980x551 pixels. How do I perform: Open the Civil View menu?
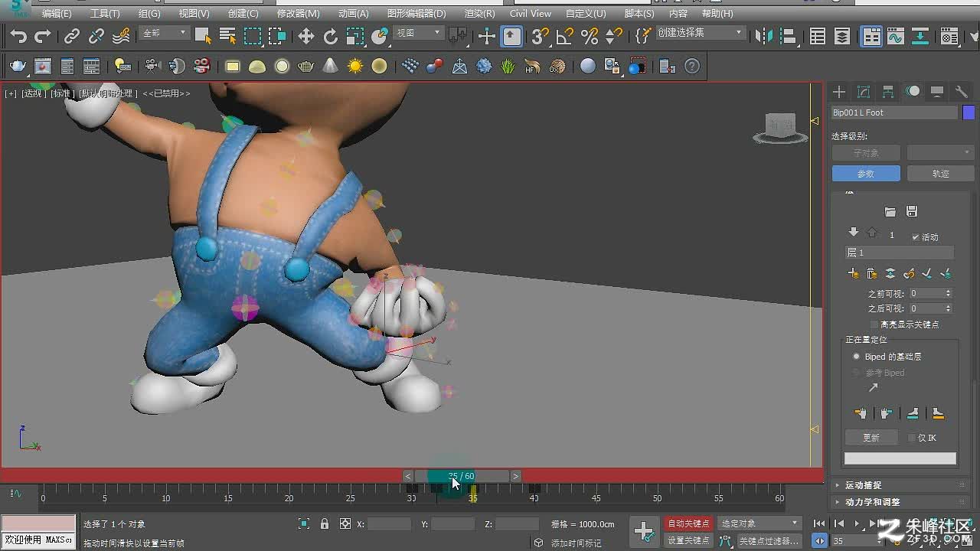pos(530,13)
